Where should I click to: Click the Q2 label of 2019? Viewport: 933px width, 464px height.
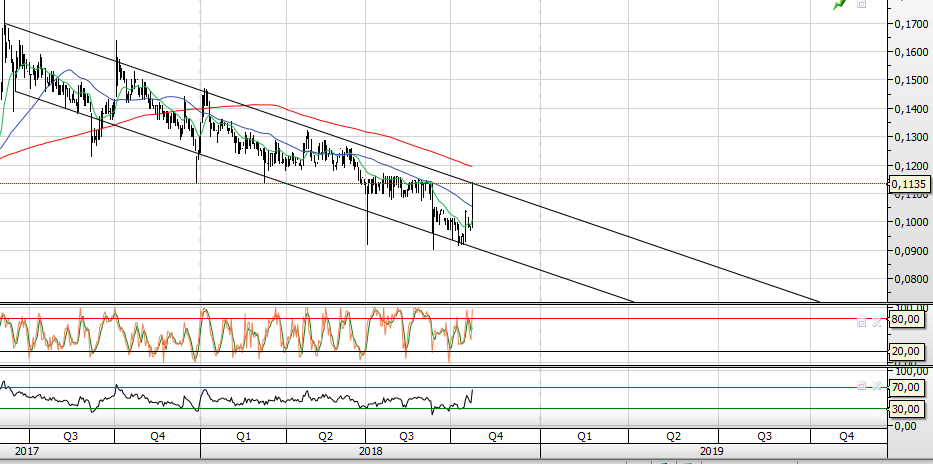tap(673, 436)
